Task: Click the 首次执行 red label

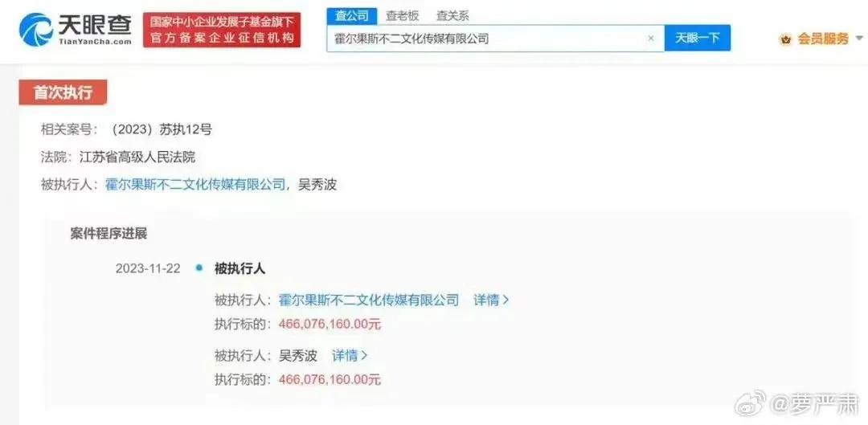Action: (63, 92)
